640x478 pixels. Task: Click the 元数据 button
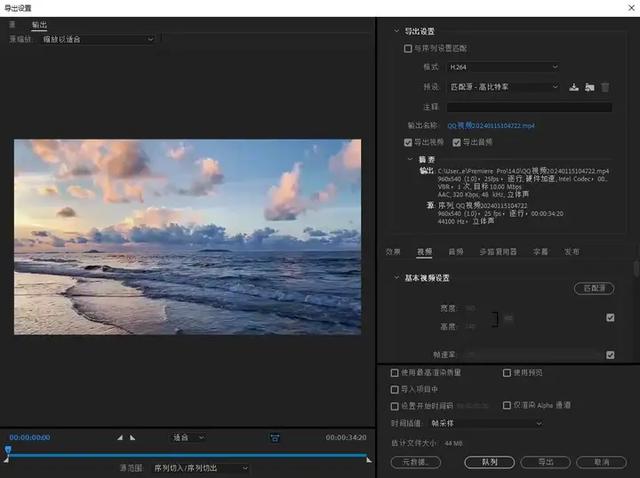click(x=416, y=462)
